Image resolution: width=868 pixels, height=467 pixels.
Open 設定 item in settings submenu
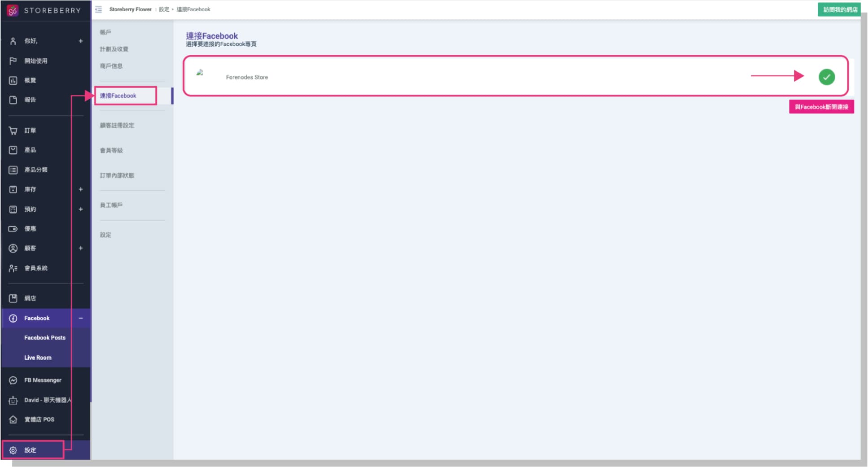click(105, 235)
